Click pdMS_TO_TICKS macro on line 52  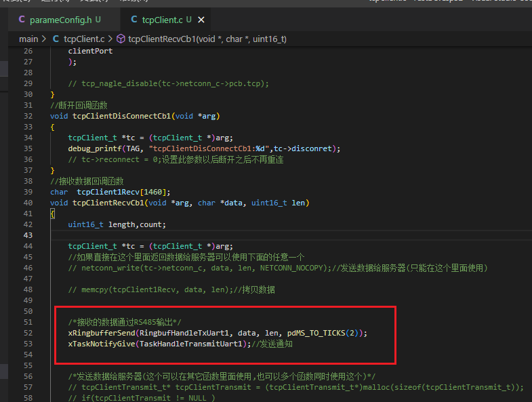pos(316,333)
